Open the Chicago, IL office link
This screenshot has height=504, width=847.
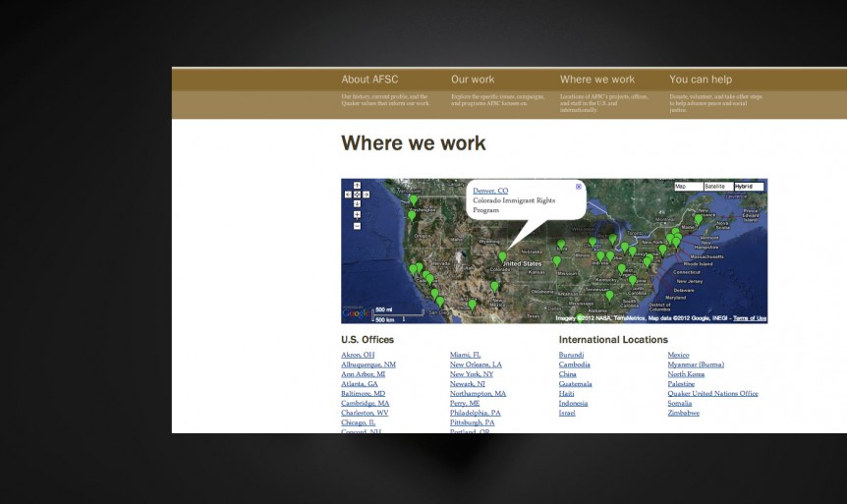358,422
